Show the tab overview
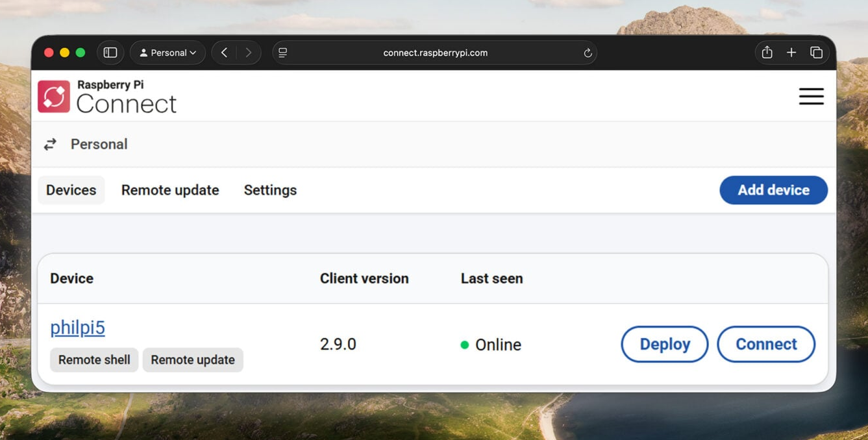Screen dimensions: 868x440 click(x=816, y=53)
